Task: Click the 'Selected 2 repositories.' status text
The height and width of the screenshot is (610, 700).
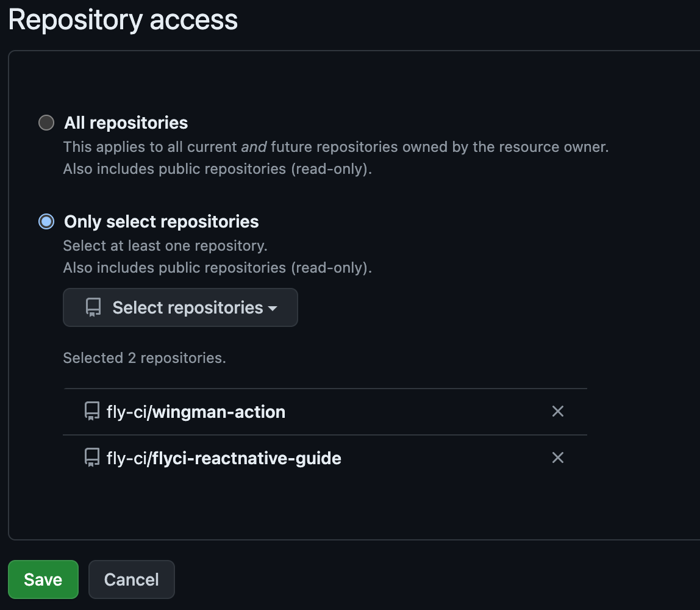Action: coord(145,358)
